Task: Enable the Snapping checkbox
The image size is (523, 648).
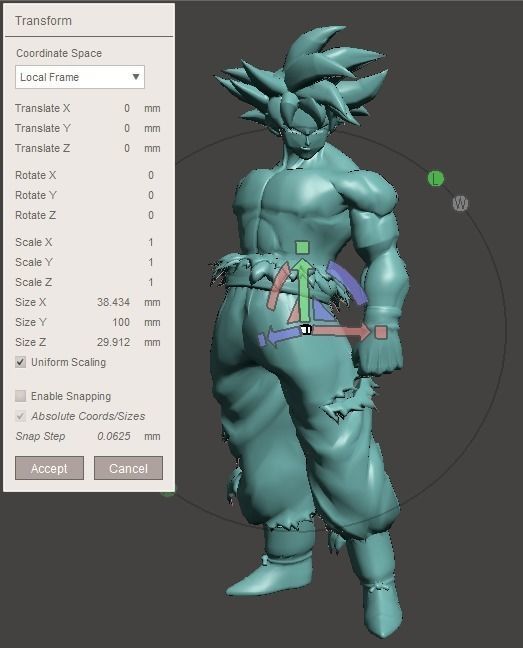Action: click(x=21, y=396)
